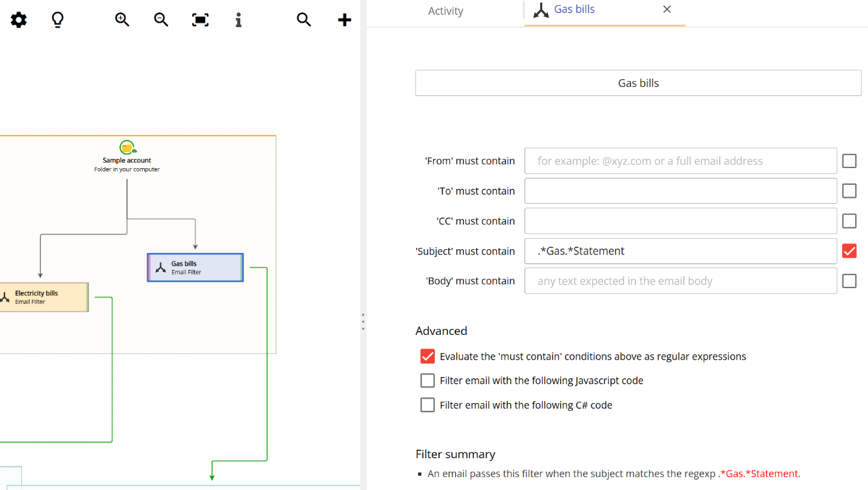Uncheck the 'Subject' must contain checkbox
The width and height of the screenshot is (868, 490).
point(849,251)
